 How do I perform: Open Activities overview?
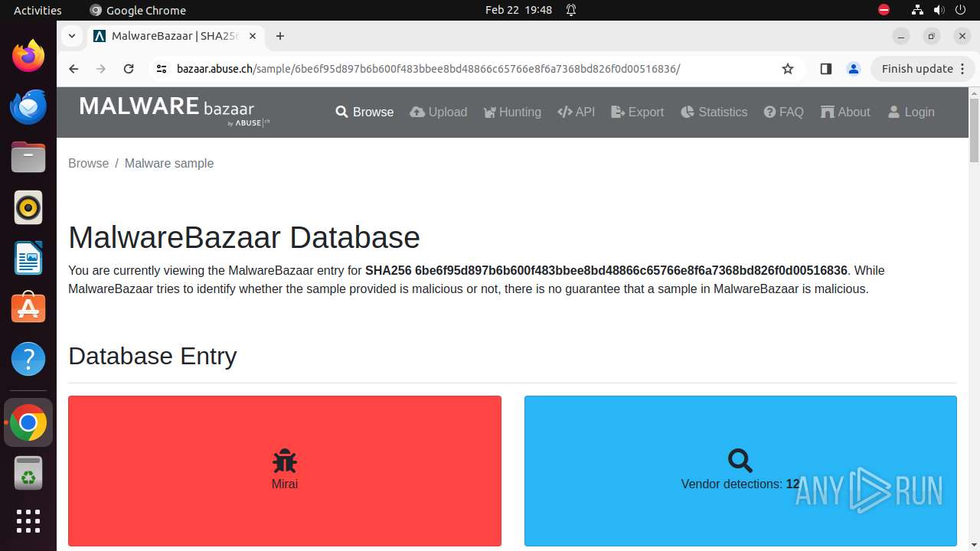38,10
